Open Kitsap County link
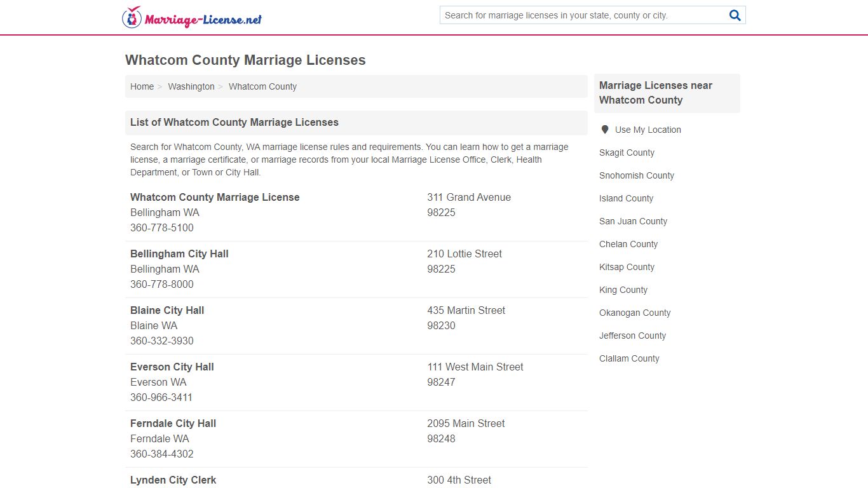This screenshot has width=868, height=488. tap(627, 267)
